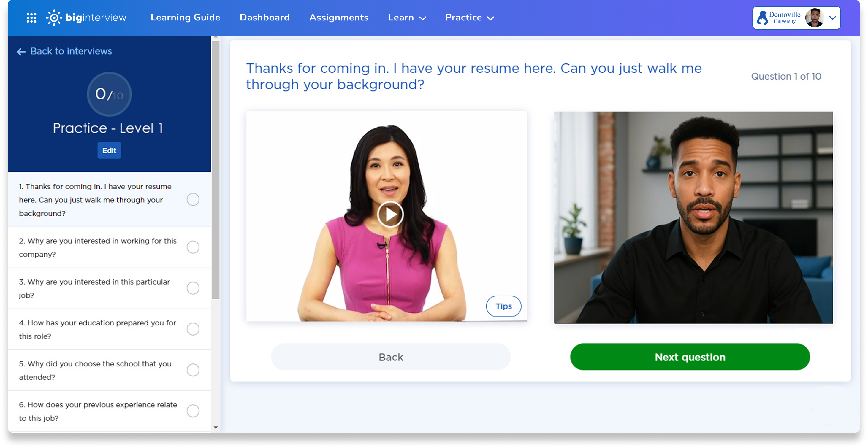Expand the Learn dropdown menu
Image resolution: width=868 pixels, height=448 pixels.
[x=407, y=18]
